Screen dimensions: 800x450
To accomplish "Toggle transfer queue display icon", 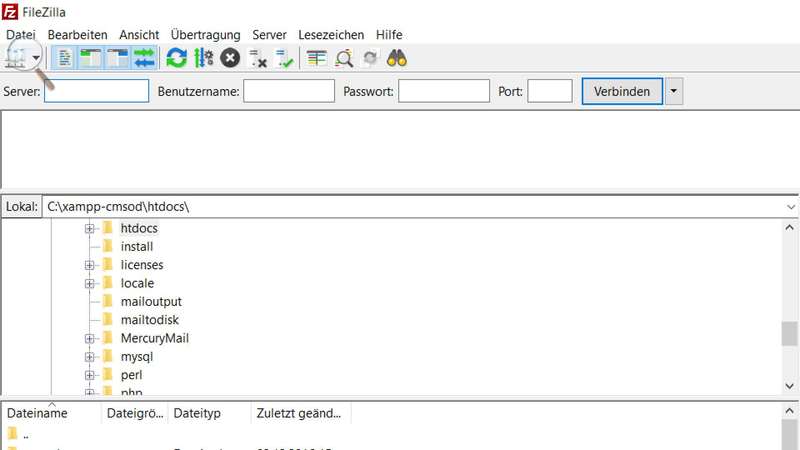I will (x=144, y=58).
